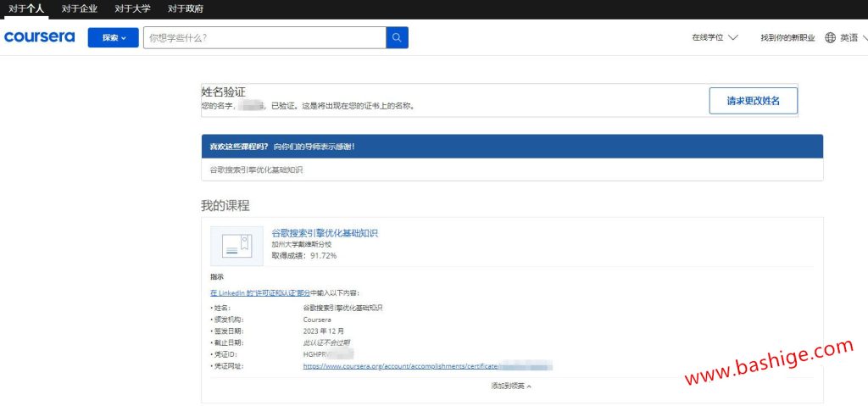Open the course certificate thumbnail
Viewport: 868px width, 406px height.
(x=237, y=246)
